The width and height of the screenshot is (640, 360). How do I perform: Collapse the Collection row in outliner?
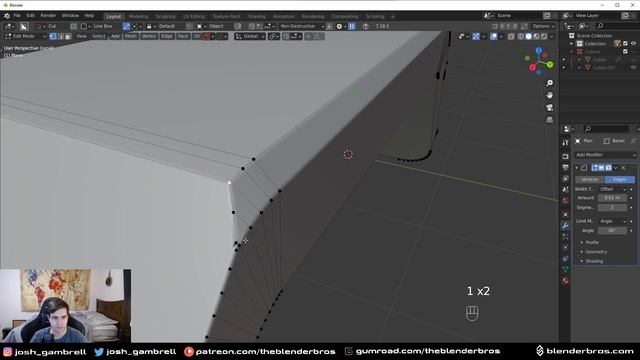coord(572,44)
